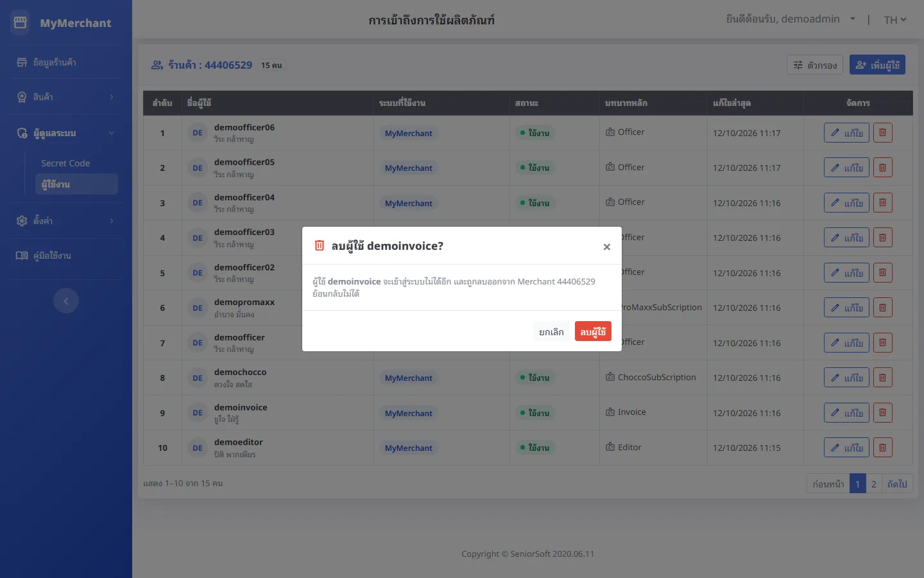Viewport: 924px width, 578px height.
Task: Click the MyMerchant tag in demoofficer05 row
Action: [409, 168]
